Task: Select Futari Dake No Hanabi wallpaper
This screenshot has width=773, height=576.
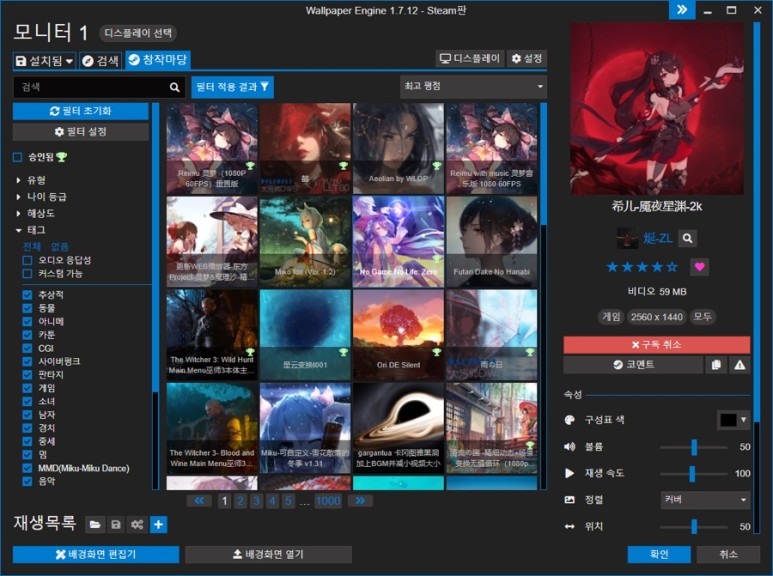Action: (x=492, y=242)
